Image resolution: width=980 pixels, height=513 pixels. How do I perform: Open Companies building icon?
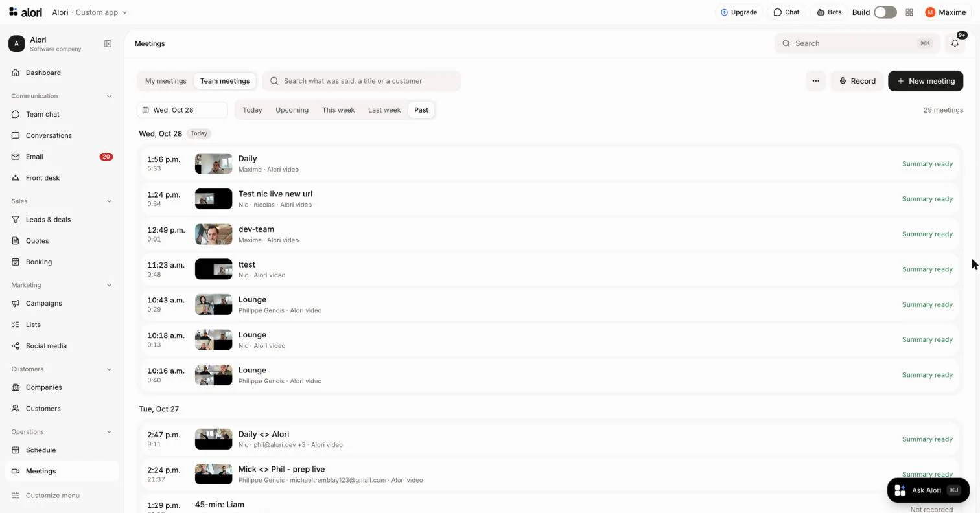[x=16, y=388]
